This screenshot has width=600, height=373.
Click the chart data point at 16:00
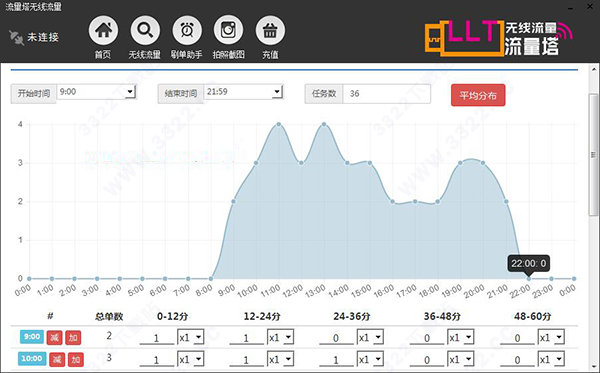393,201
